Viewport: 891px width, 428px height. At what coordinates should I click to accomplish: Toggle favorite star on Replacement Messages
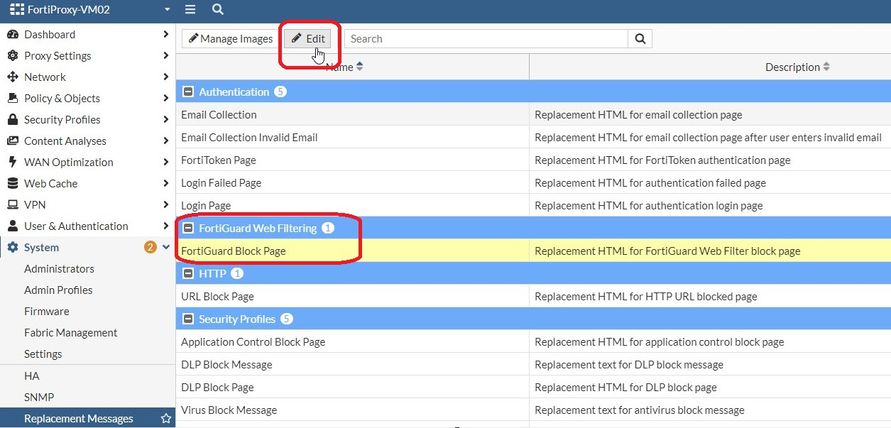click(x=166, y=418)
